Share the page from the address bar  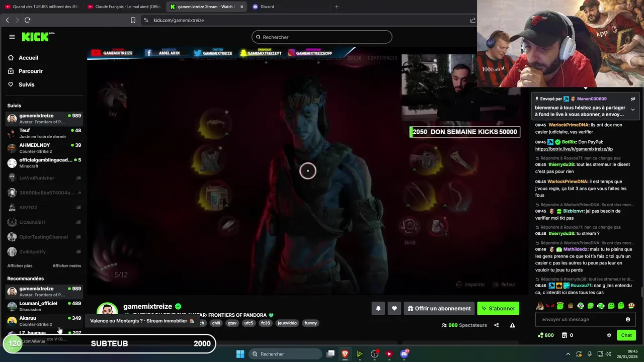pos(472,20)
